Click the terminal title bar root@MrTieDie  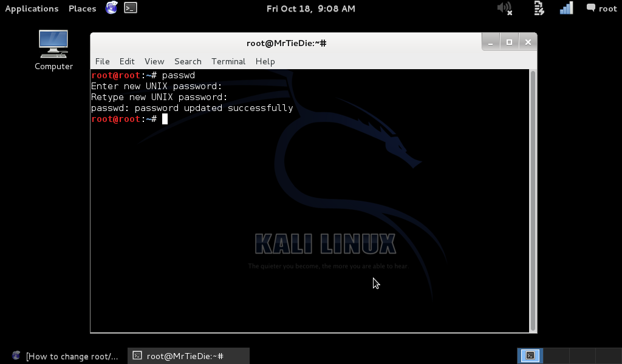(x=287, y=43)
